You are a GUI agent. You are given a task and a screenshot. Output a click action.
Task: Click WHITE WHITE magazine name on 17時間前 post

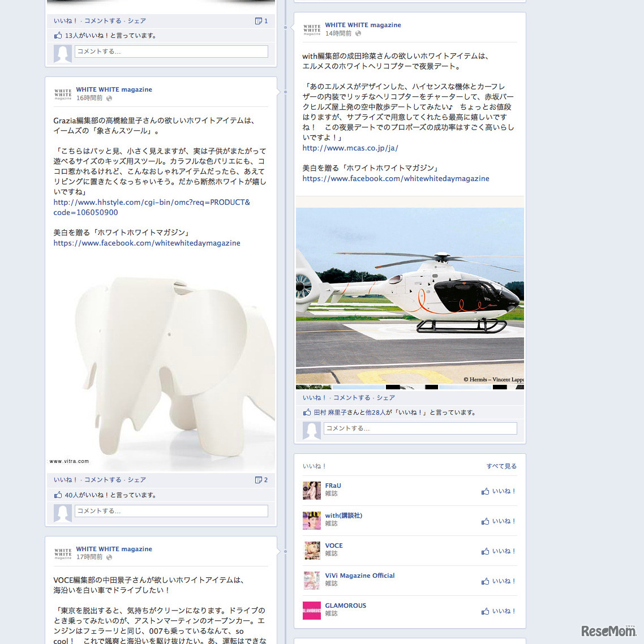point(114,549)
